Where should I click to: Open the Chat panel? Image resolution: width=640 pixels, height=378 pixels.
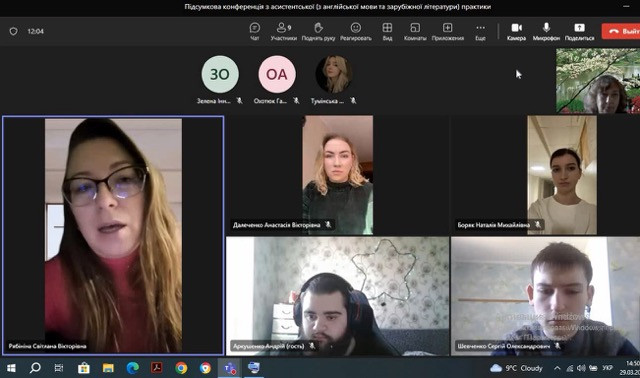click(x=255, y=31)
